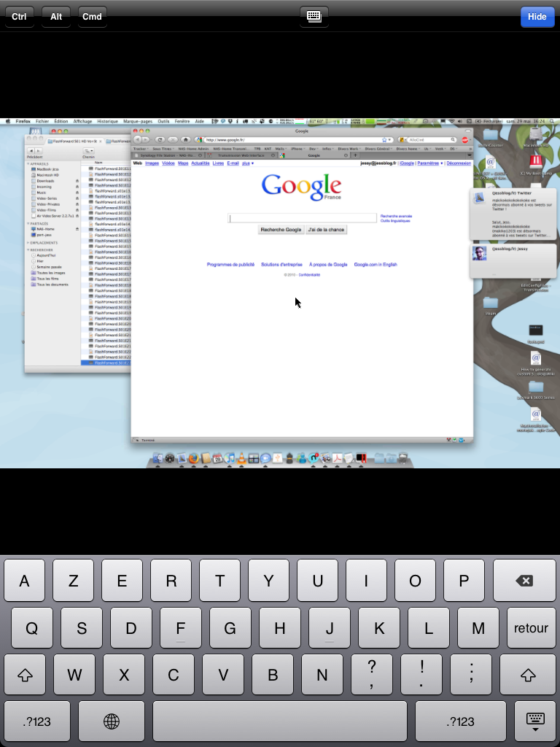Collapse the PARTAGÉS section in Finder

(x=28, y=223)
